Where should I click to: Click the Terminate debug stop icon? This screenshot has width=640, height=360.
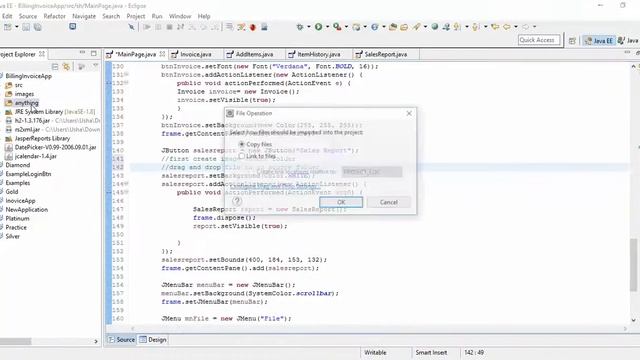pyautogui.click(x=169, y=27)
